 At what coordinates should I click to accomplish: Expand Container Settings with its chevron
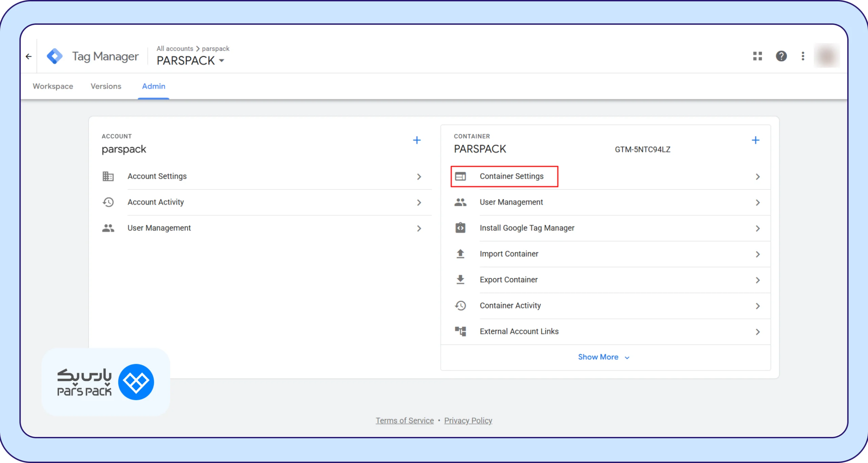point(758,177)
